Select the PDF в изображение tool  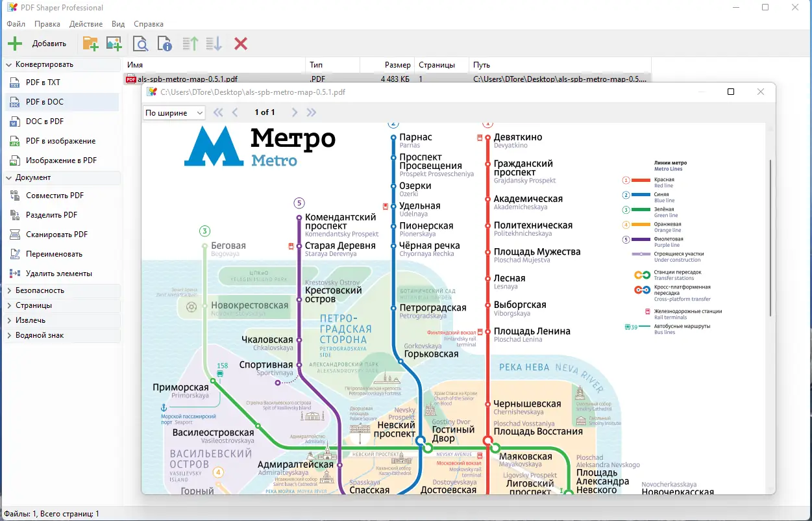(62, 141)
